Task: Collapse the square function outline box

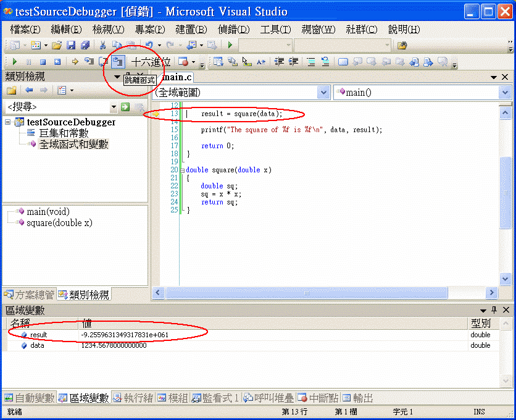Action: (182, 170)
